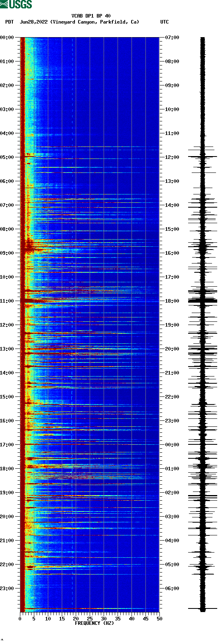Click the UTC time label '12:00'
This screenshot has width=220, height=644.
pyautogui.click(x=172, y=157)
